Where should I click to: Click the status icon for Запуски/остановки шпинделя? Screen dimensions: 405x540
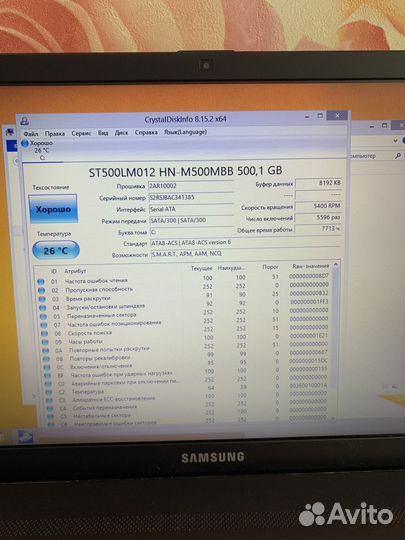tap(43, 308)
